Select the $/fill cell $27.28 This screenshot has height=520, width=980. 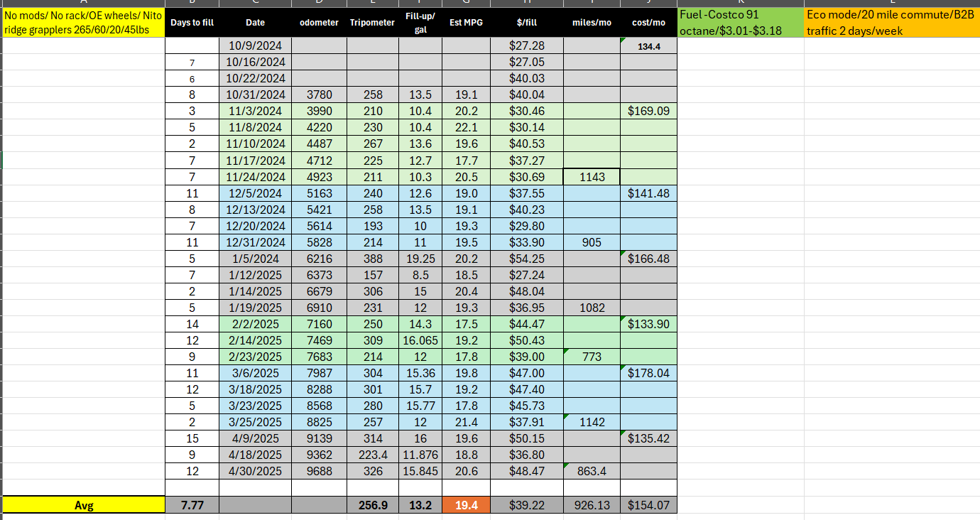527,46
